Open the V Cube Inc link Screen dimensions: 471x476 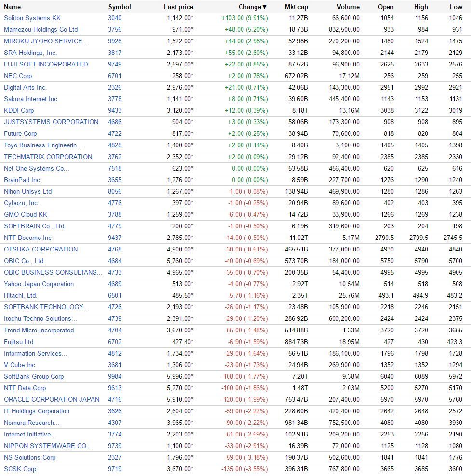point(19,365)
